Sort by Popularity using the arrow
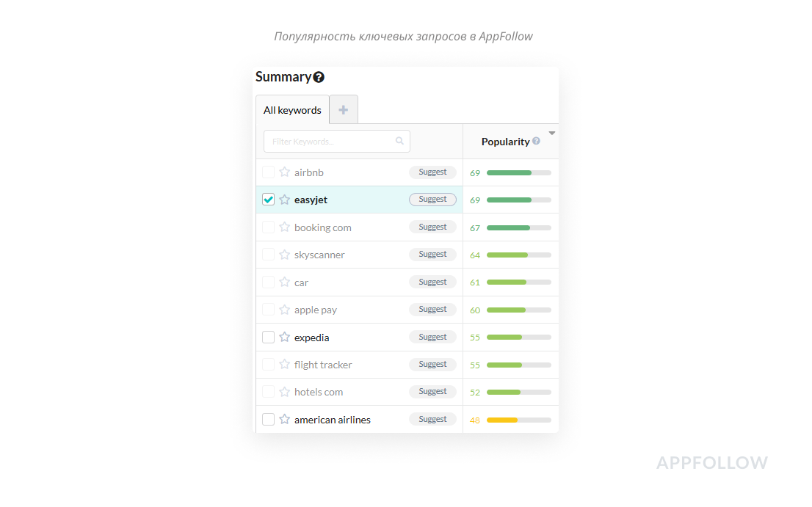This screenshot has width=812, height=507. (552, 134)
